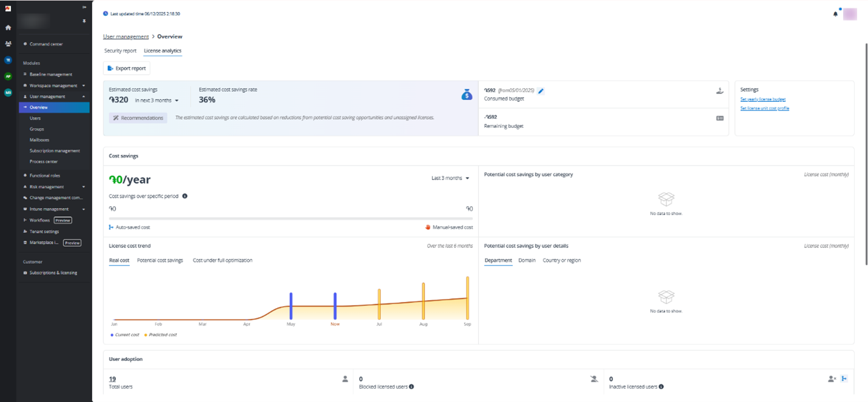Open the 'In next 3 months' dropdown

pyautogui.click(x=157, y=100)
